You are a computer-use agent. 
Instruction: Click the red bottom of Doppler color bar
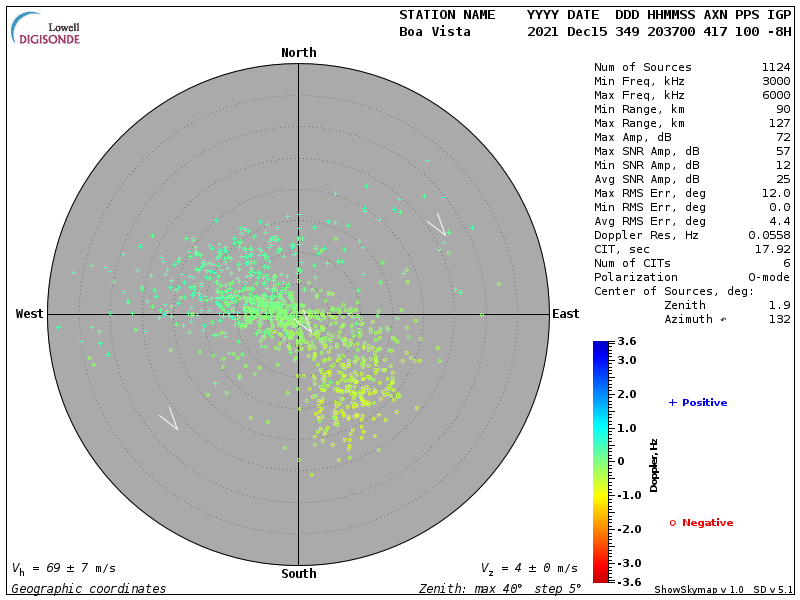[600, 577]
